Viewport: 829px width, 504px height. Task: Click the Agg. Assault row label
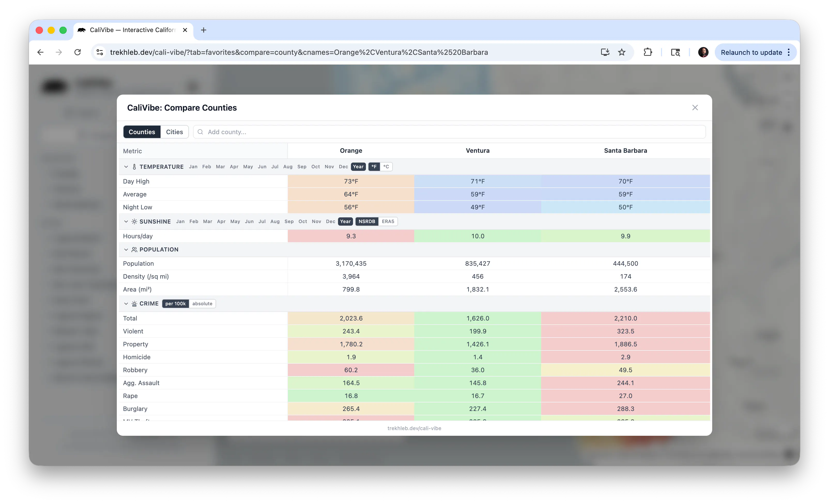(141, 383)
